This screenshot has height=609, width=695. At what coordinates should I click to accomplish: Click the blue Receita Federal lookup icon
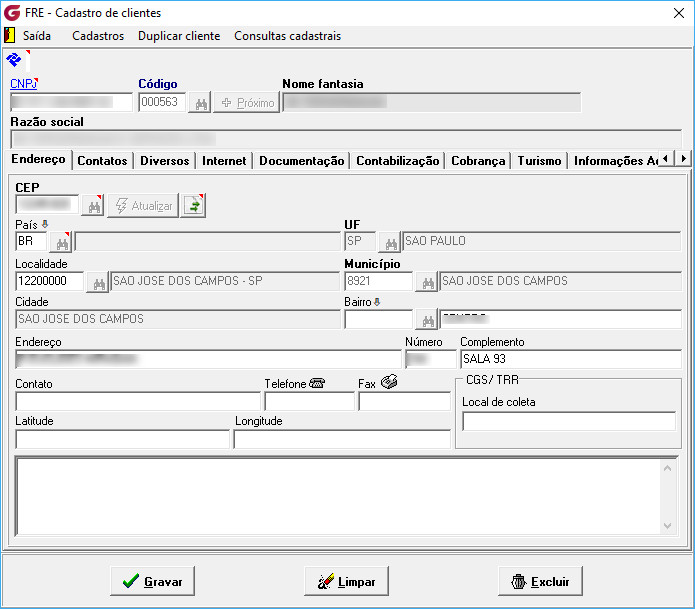[14, 59]
